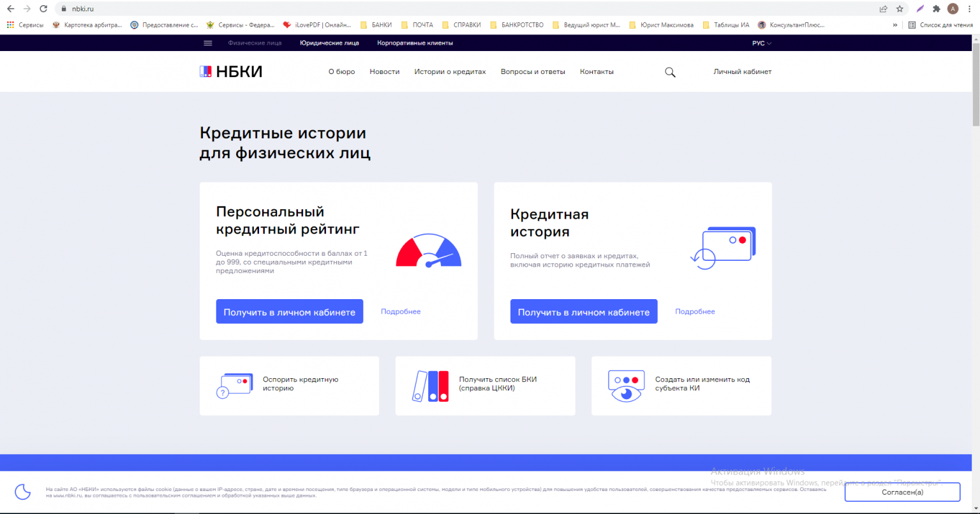Click the moon icon in cookie banner
This screenshot has height=514, width=980.
[x=23, y=492]
